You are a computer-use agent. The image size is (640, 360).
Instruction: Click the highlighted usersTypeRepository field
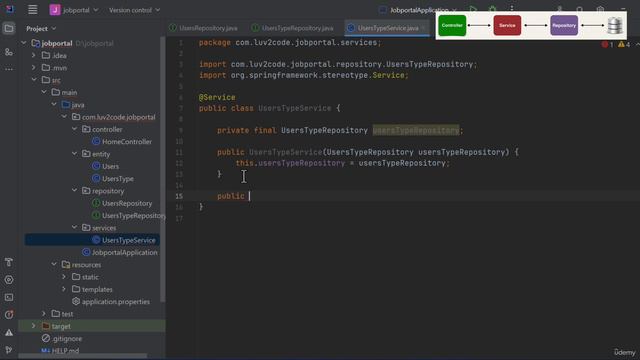tap(416, 130)
